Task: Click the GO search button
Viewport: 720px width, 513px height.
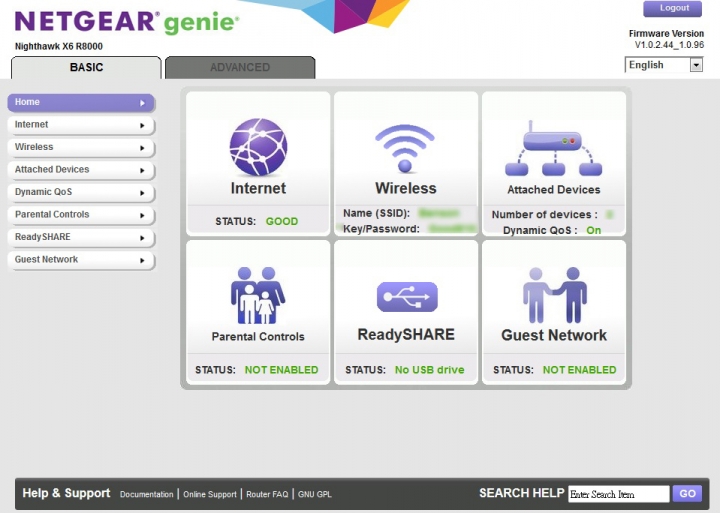Action: tap(687, 494)
